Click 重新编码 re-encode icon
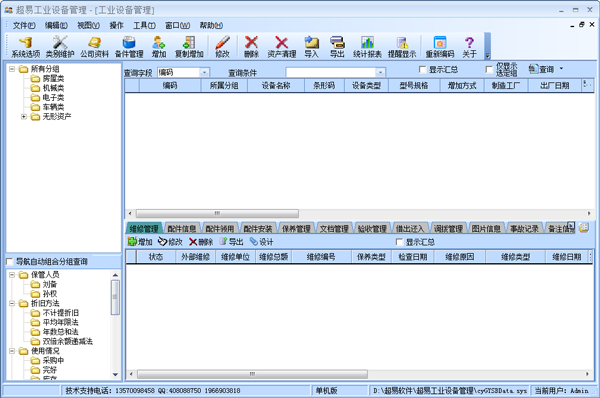 click(x=440, y=47)
